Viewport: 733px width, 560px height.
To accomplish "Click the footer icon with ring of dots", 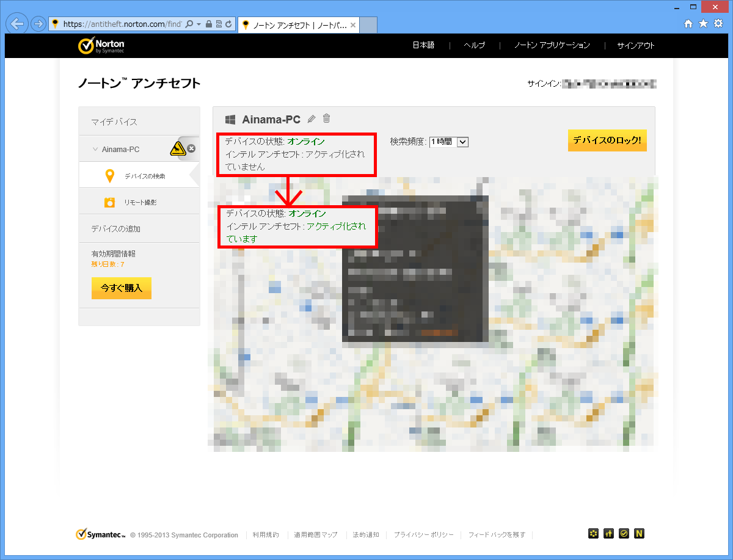I will (593, 533).
